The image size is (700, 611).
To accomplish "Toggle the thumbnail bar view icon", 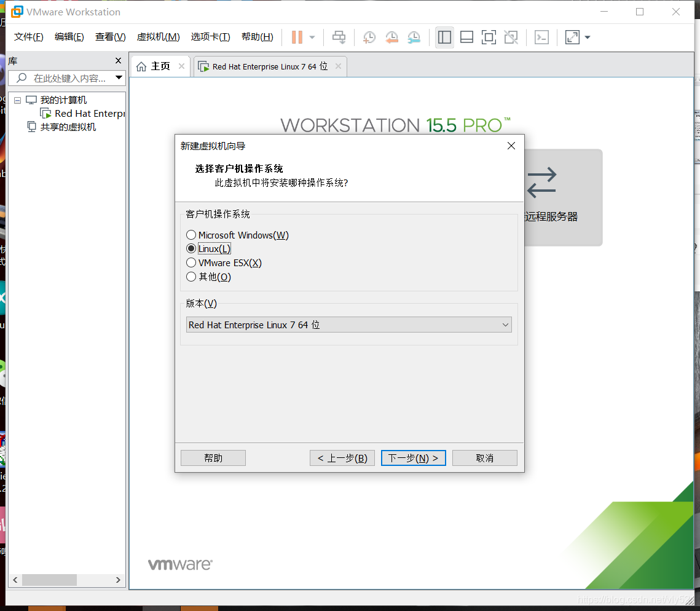I will tap(466, 37).
